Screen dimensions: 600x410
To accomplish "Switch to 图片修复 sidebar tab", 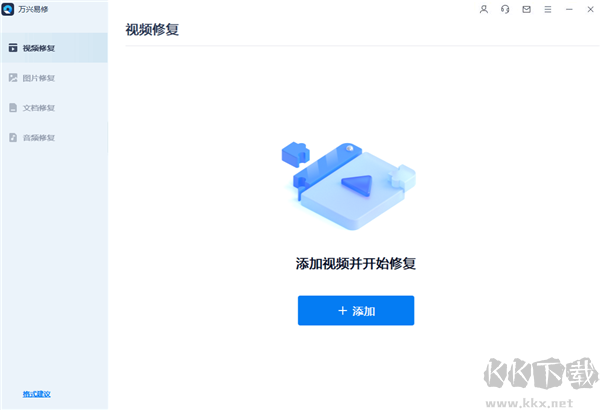I will click(x=54, y=78).
